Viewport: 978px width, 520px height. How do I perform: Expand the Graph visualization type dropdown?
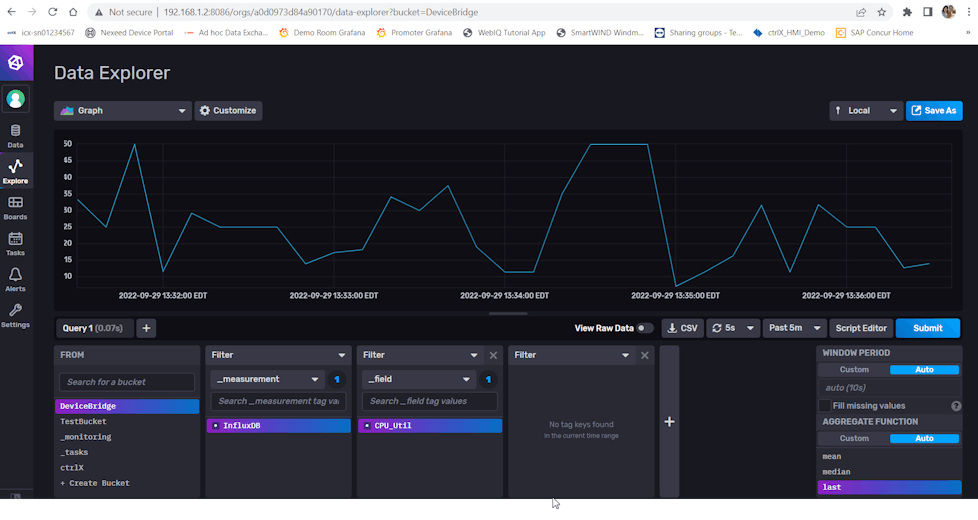(122, 111)
